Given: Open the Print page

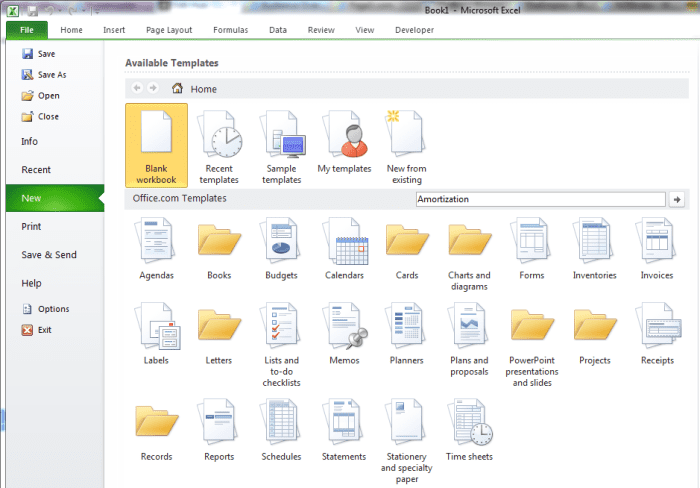Looking at the screenshot, I should point(31,226).
